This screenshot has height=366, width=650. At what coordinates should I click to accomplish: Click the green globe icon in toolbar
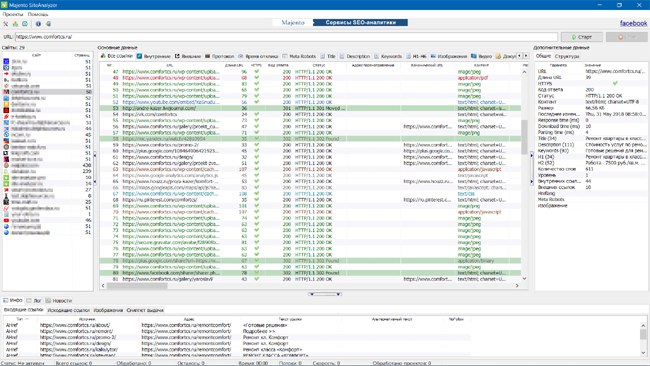tap(49, 24)
